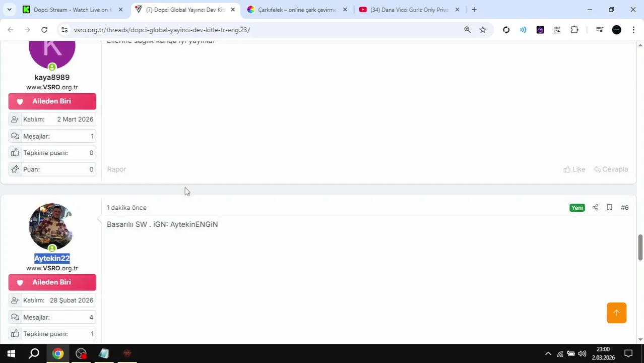This screenshot has height=363, width=644.
Task: Report kaya8989's post with Rapor
Action: [x=116, y=169]
